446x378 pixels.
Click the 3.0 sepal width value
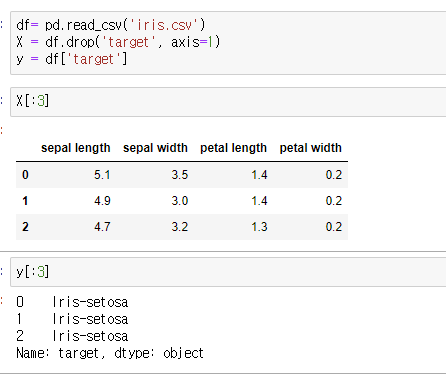(x=180, y=201)
